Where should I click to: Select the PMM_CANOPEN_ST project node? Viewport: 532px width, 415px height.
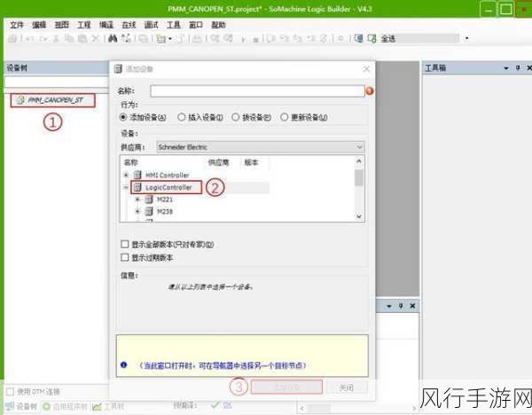53,100
